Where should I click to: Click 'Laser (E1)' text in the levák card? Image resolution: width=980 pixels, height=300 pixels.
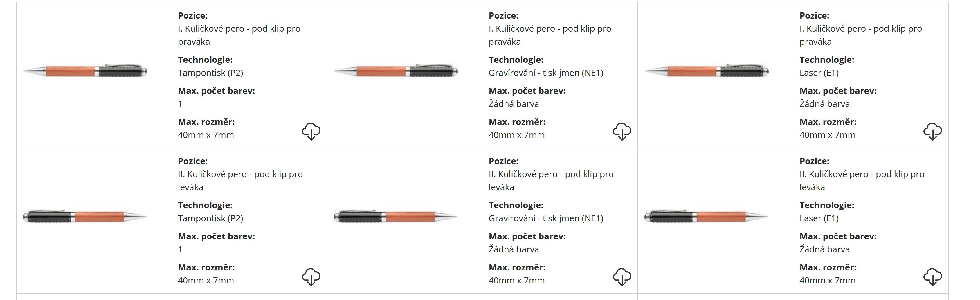[x=819, y=218]
